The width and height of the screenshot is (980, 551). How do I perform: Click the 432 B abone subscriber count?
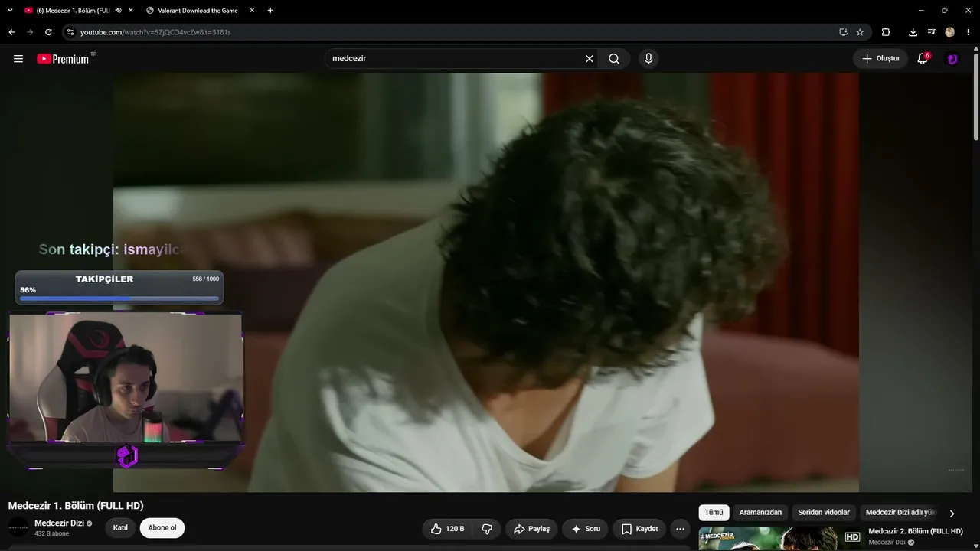click(51, 533)
